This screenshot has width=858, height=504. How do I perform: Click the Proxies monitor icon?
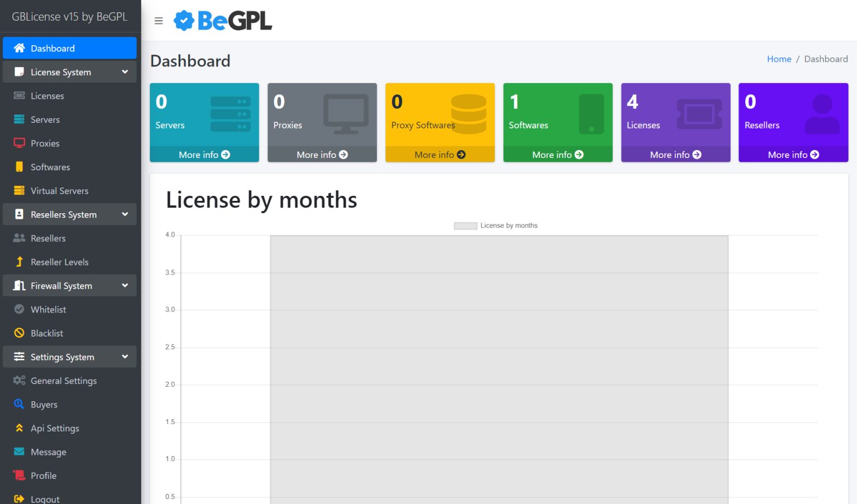pyautogui.click(x=18, y=143)
